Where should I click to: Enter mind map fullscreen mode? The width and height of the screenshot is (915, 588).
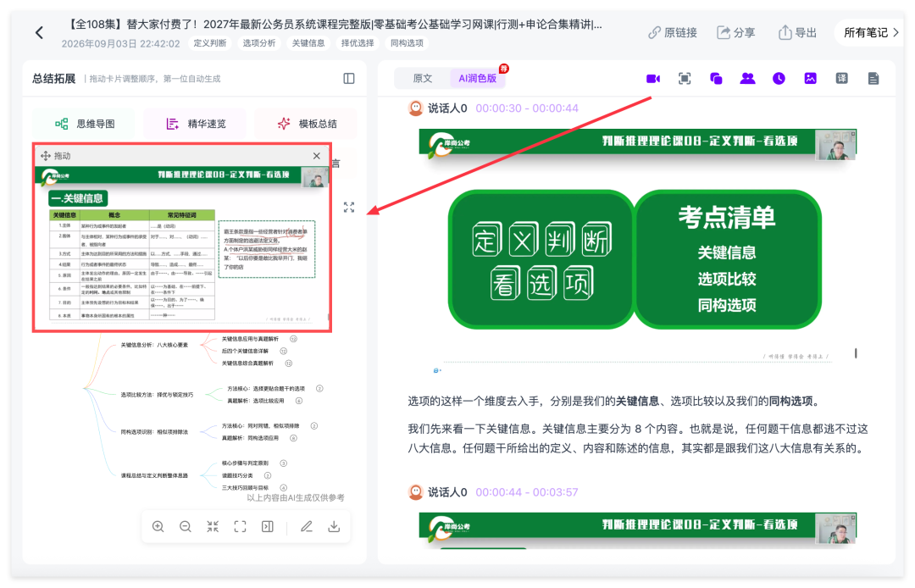click(240, 527)
